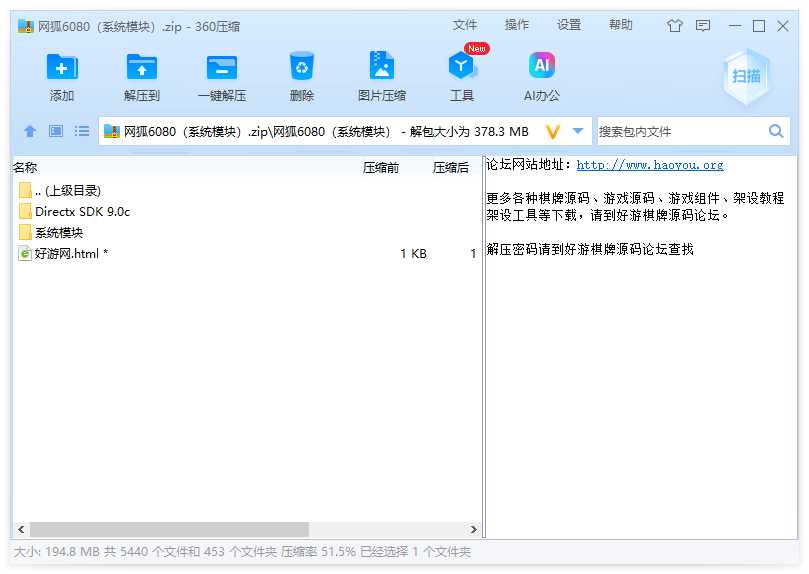Click the magnifier search icon

(775, 131)
